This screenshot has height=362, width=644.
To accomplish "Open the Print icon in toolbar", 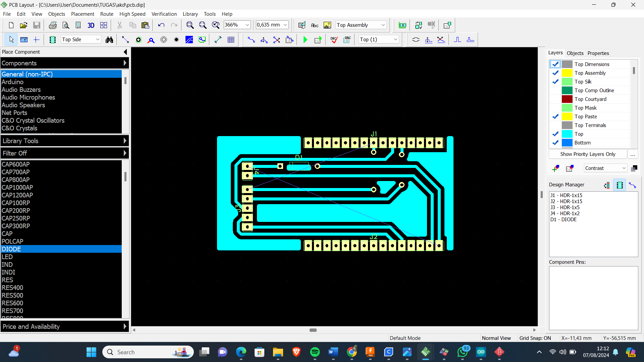I will coord(53,25).
